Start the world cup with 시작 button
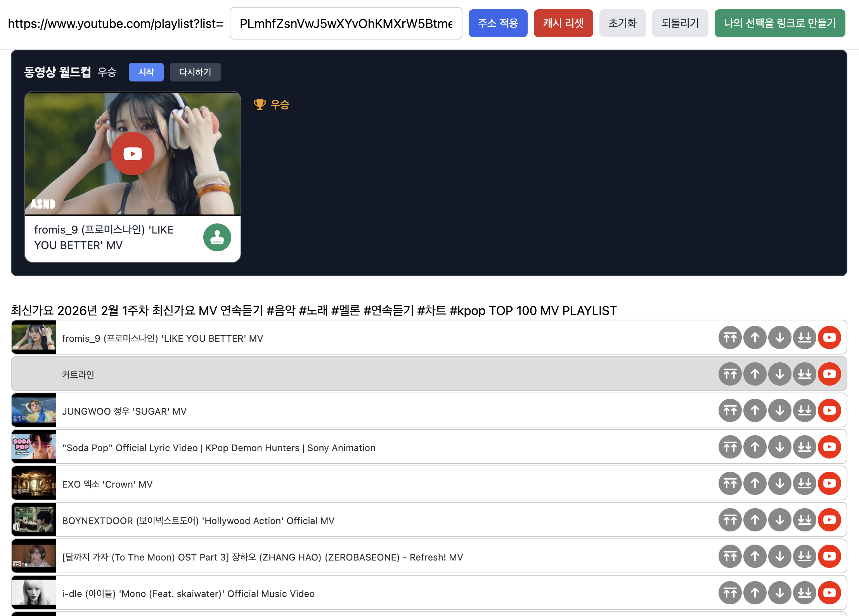 (x=146, y=72)
